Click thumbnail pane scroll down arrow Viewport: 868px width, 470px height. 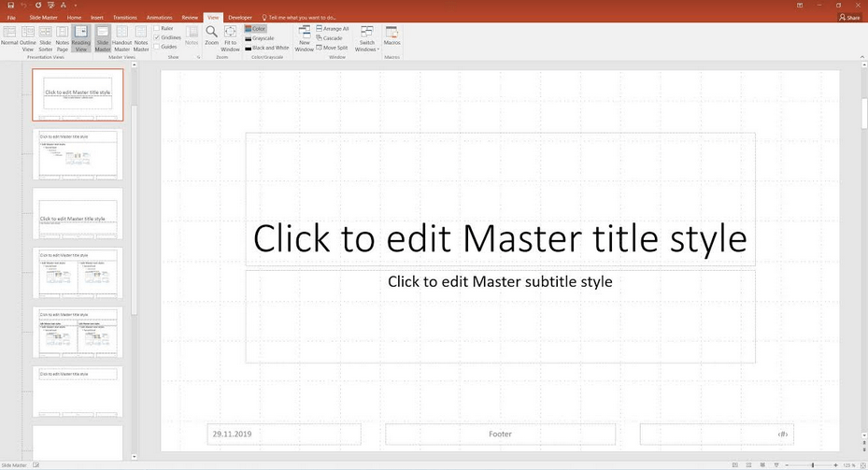click(134, 457)
